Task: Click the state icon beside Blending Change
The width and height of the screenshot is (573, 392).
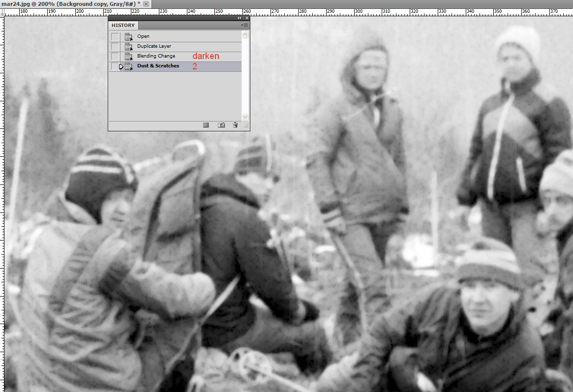Action: [129, 56]
